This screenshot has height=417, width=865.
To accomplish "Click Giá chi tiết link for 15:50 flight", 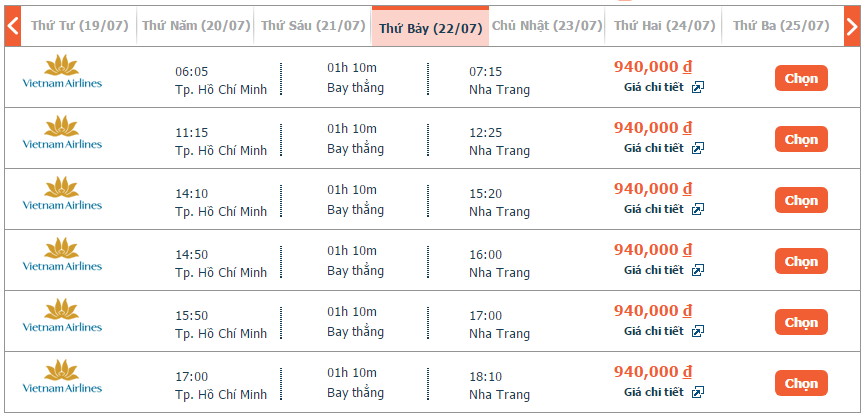I will (654, 331).
